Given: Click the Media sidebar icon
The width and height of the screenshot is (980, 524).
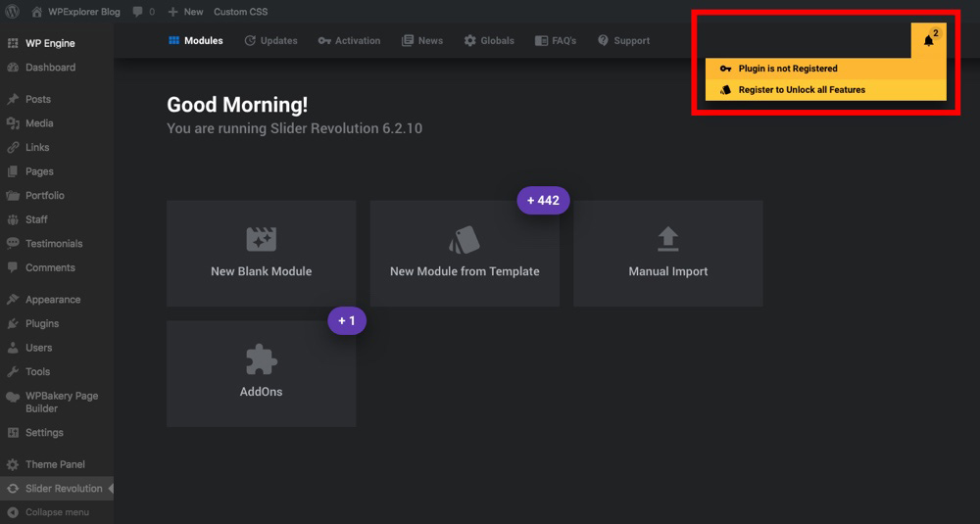Looking at the screenshot, I should click(13, 123).
